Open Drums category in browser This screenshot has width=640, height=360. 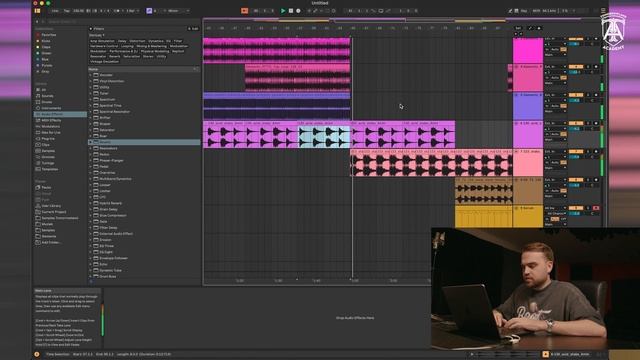tap(47, 102)
